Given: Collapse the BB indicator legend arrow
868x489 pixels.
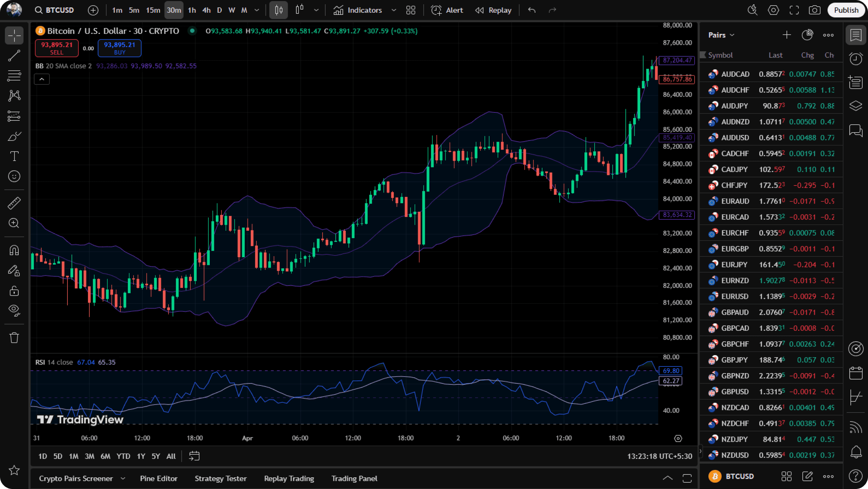Looking at the screenshot, I should [42, 79].
